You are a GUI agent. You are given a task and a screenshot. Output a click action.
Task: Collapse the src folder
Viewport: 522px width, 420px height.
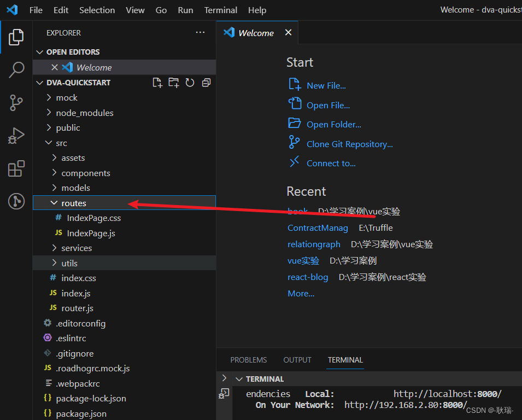click(x=61, y=142)
